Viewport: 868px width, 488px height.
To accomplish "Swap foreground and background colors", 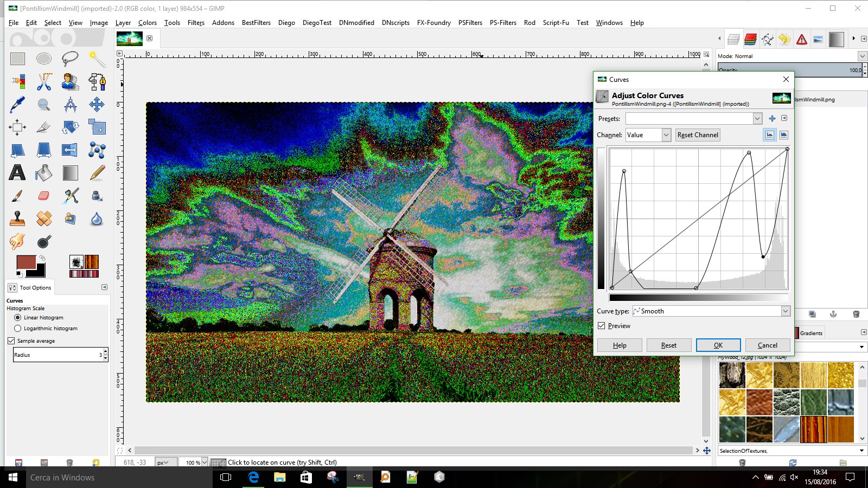I will point(42,258).
